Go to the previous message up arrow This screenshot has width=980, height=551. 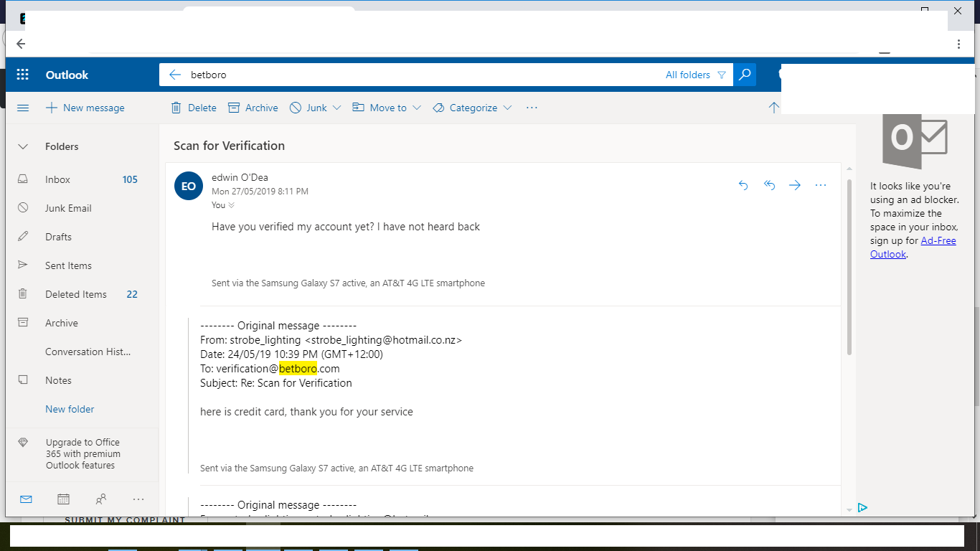pyautogui.click(x=773, y=108)
